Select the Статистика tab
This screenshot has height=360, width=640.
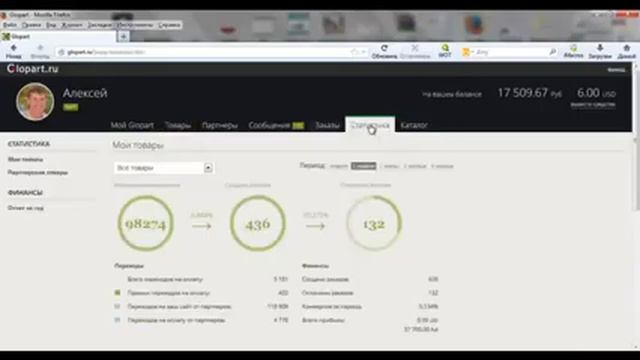point(370,124)
